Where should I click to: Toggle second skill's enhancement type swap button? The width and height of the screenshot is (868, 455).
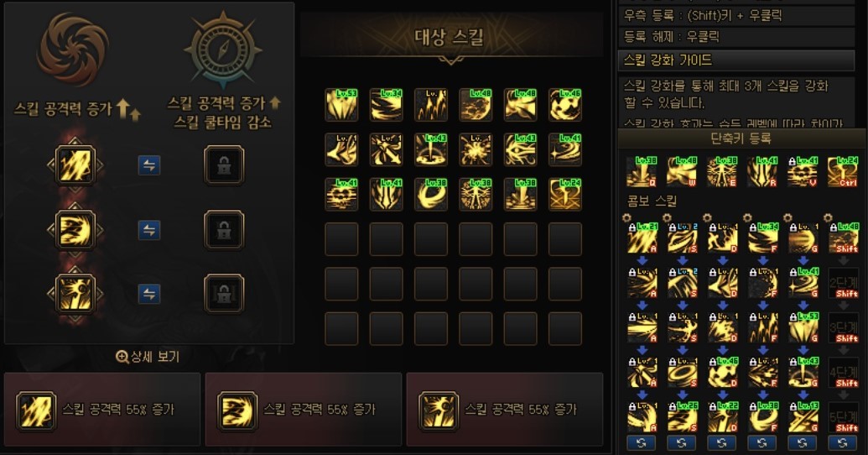[x=149, y=230]
